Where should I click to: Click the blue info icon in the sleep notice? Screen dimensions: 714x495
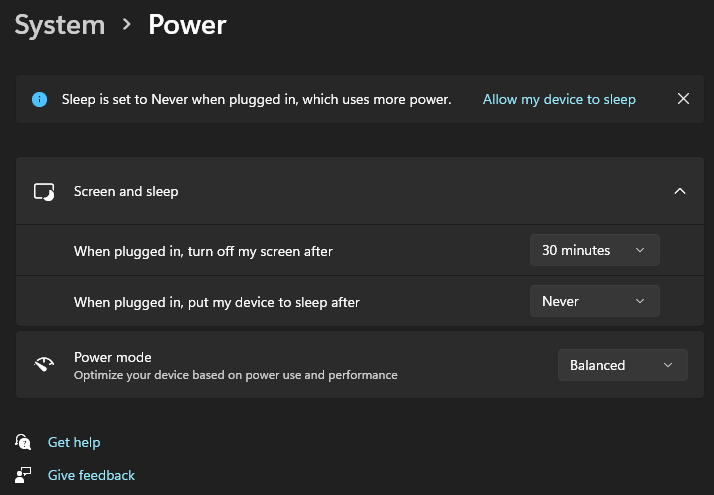coord(40,99)
